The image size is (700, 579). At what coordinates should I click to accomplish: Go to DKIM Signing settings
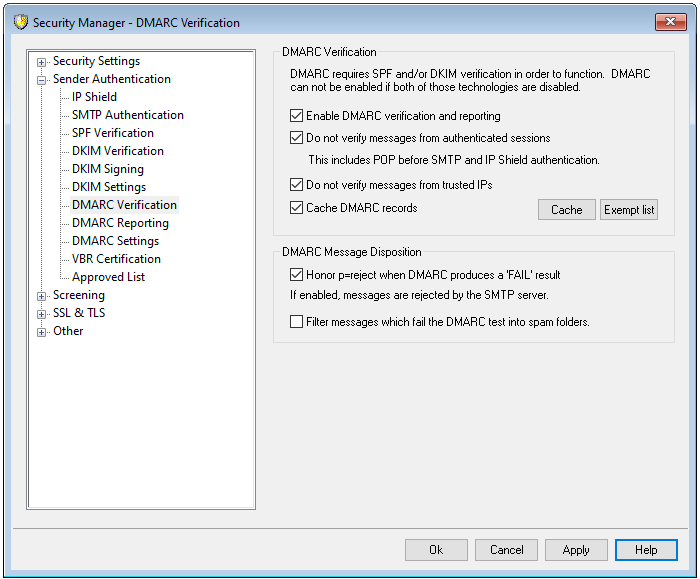[x=107, y=169]
